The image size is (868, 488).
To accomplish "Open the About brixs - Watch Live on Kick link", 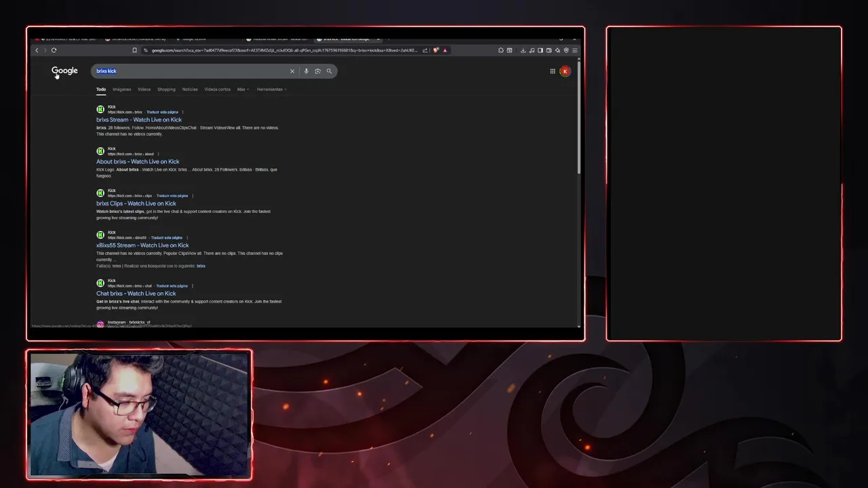I will coord(138,162).
